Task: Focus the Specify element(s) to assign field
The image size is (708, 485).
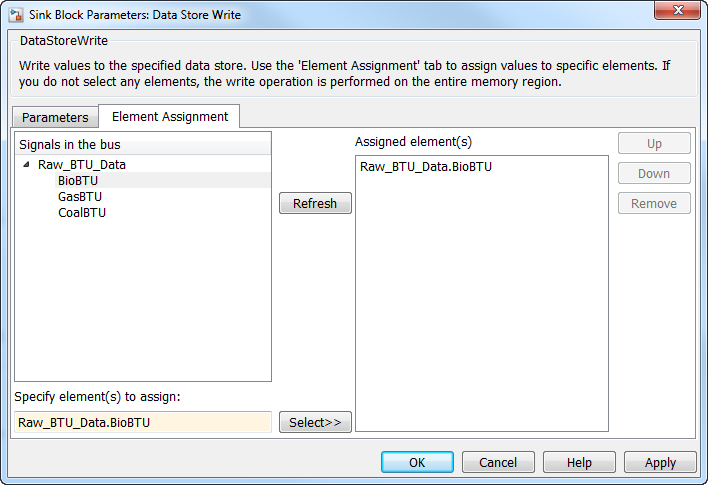Action: [x=142, y=422]
